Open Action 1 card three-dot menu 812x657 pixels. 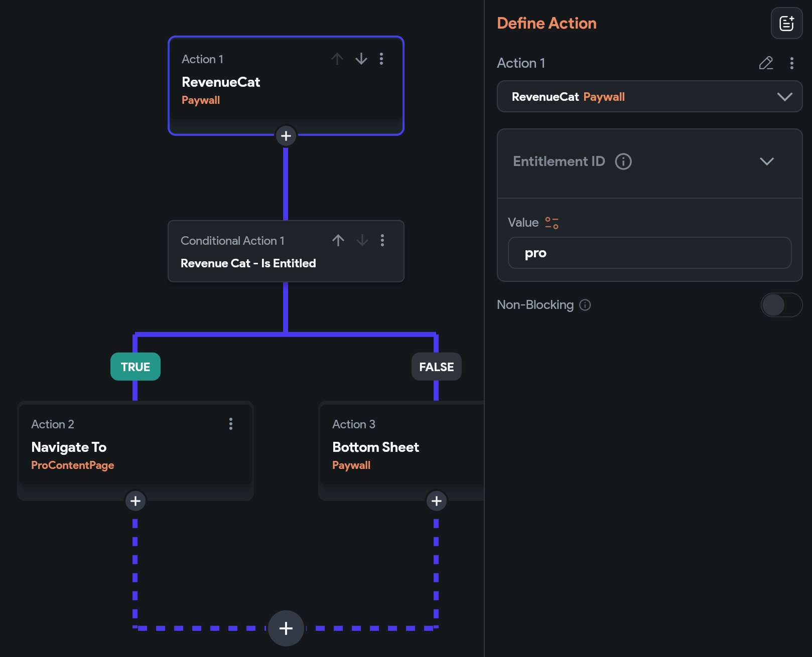(x=381, y=59)
